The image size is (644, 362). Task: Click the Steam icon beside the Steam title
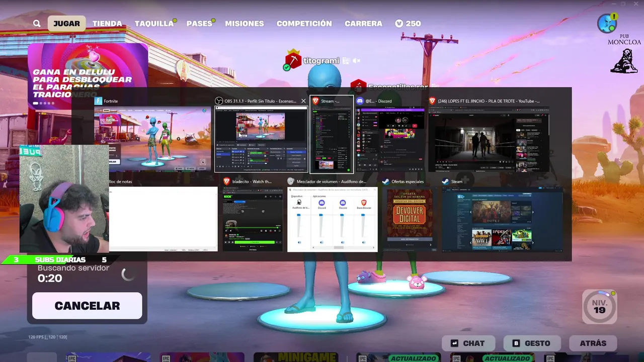(445, 182)
